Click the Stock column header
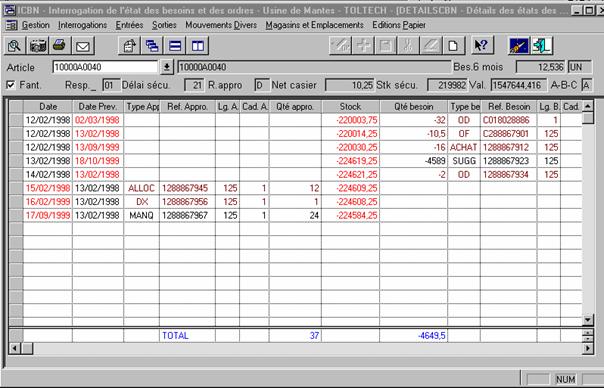This screenshot has height=388, width=604. (x=351, y=106)
